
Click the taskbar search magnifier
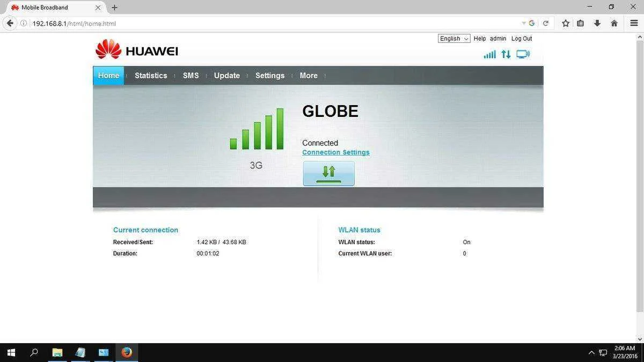(x=34, y=352)
